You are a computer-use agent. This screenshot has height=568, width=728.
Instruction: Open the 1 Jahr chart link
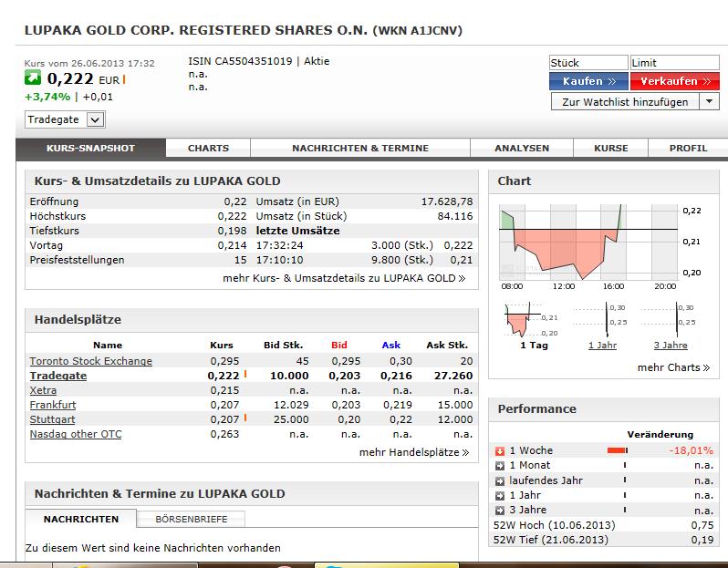(601, 346)
